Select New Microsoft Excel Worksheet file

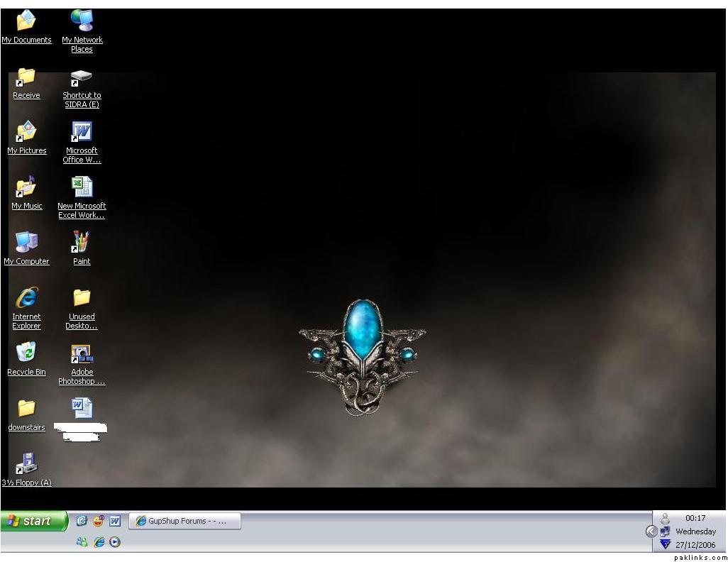click(82, 187)
